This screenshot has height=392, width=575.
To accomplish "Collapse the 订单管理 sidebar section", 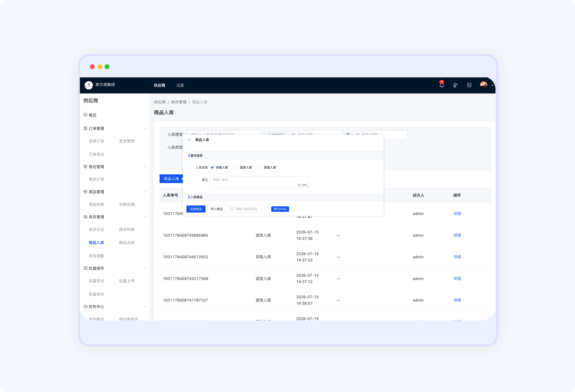I will coord(145,128).
